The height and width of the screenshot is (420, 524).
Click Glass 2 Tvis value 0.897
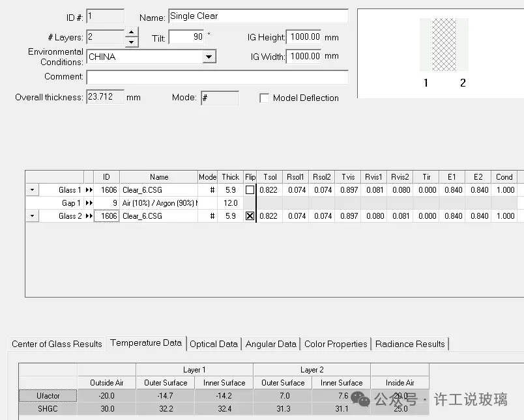[348, 216]
